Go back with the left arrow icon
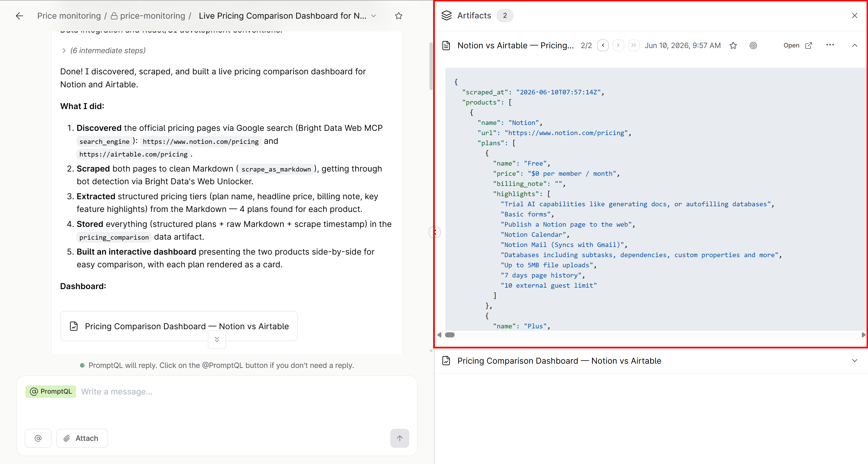The height and width of the screenshot is (464, 868). click(x=19, y=16)
